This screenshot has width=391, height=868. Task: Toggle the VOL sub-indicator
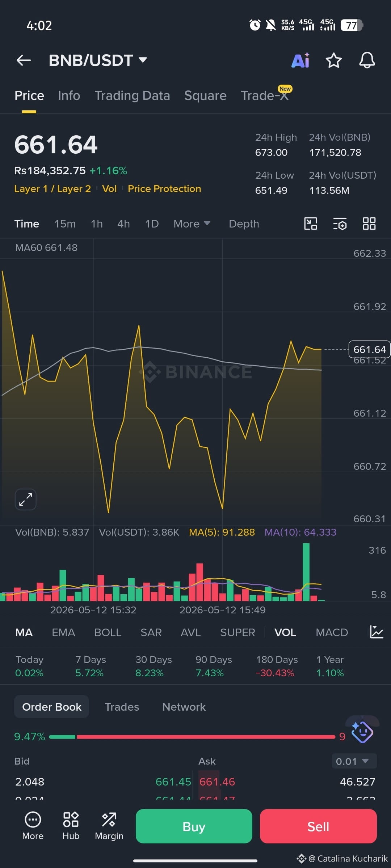click(285, 632)
